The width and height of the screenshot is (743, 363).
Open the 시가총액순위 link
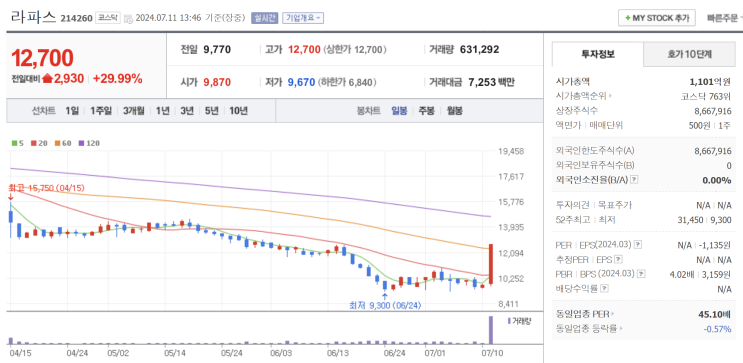click(584, 96)
